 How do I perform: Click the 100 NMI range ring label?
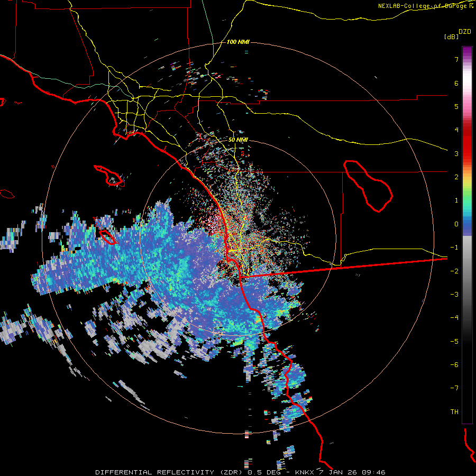click(238, 42)
